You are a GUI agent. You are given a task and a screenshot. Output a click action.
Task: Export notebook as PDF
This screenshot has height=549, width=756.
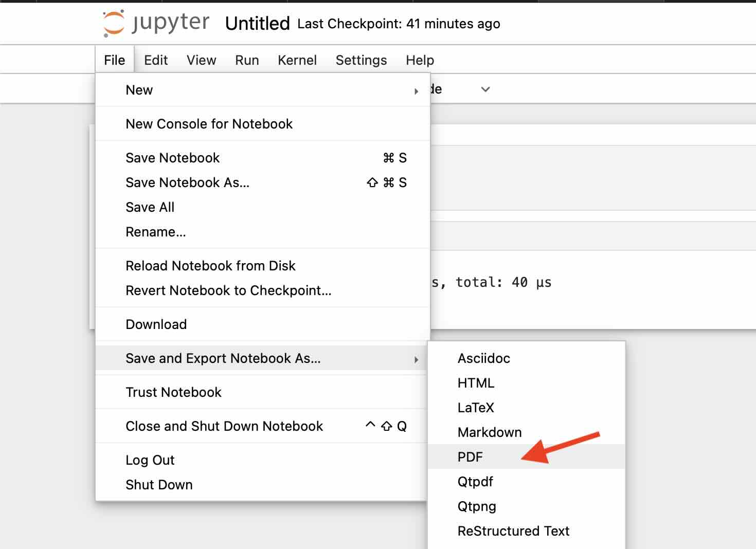click(470, 456)
